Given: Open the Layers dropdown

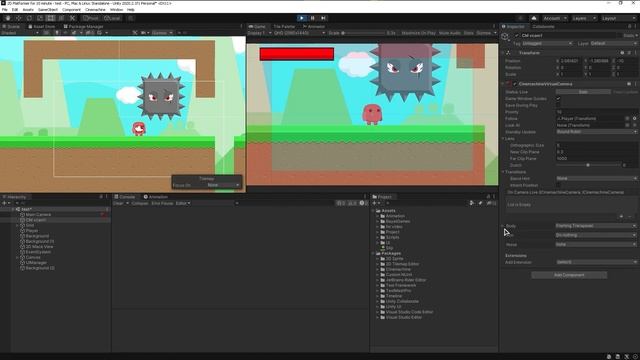Looking at the screenshot, I should click(x=584, y=18).
